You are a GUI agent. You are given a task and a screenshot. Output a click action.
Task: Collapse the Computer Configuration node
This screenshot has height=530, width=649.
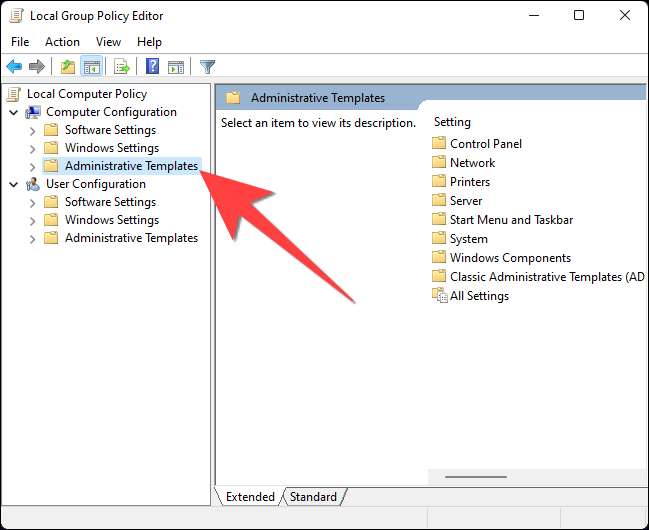(14, 112)
